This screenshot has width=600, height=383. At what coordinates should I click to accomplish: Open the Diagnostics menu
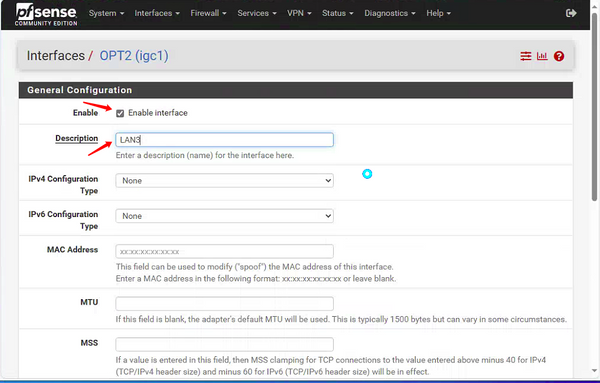click(390, 13)
